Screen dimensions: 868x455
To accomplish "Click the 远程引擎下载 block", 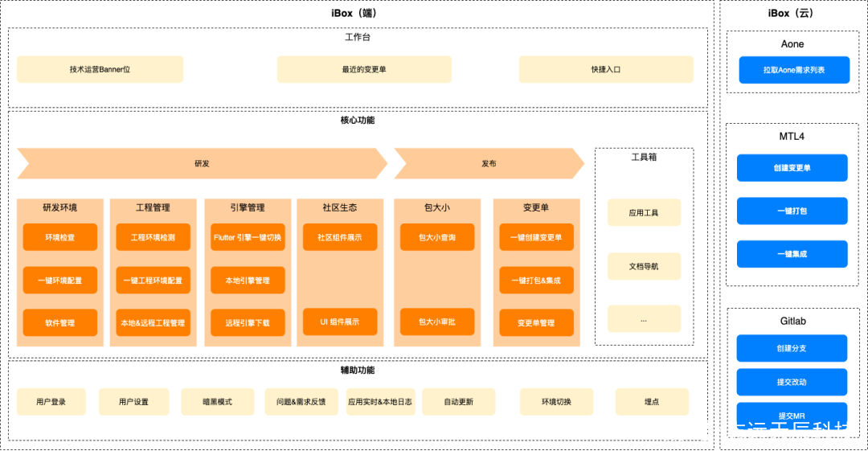I will pos(248,322).
